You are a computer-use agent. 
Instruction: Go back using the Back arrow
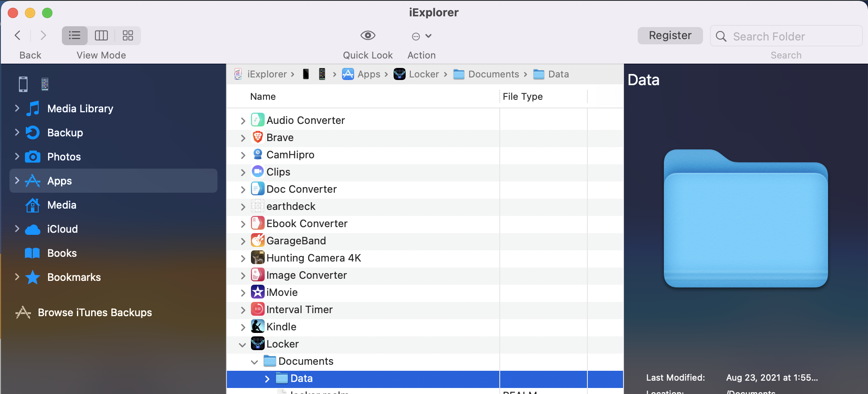click(x=18, y=35)
